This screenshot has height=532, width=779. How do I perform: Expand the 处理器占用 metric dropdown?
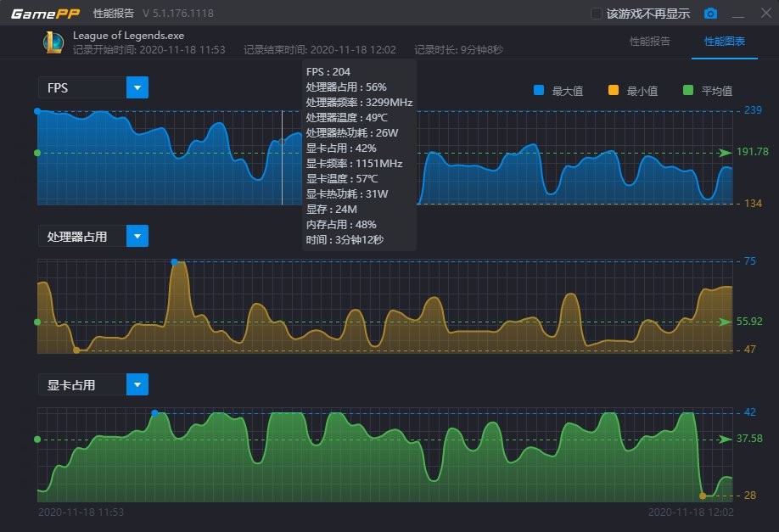coord(137,236)
